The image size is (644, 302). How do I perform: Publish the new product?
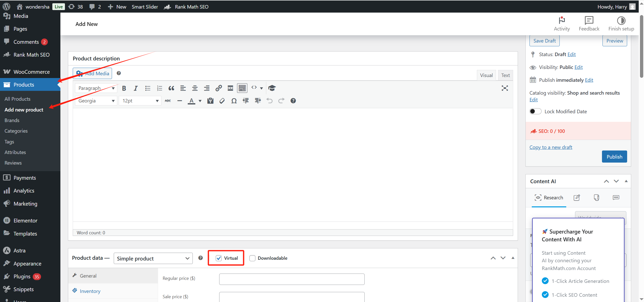(x=614, y=156)
